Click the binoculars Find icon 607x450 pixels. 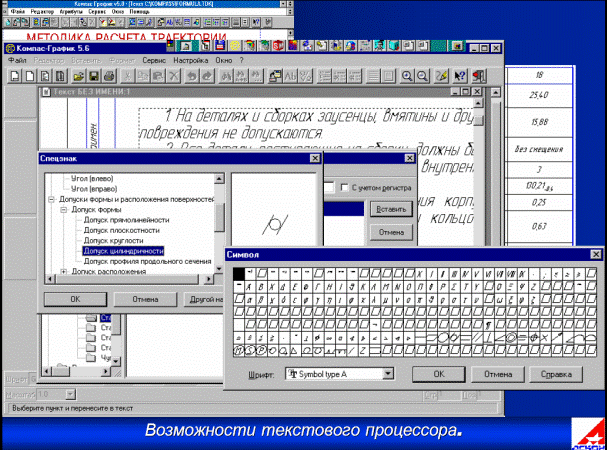point(226,76)
